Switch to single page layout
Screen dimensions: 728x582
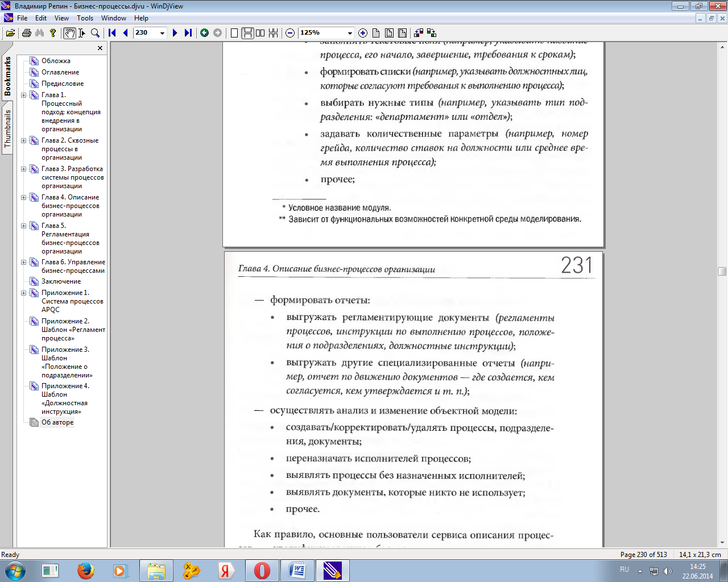234,33
